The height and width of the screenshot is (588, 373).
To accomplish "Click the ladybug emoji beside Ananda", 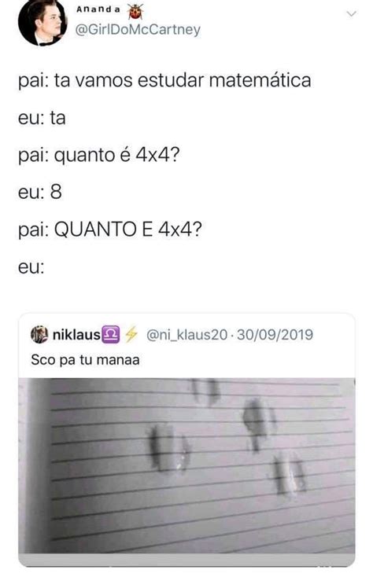I will (135, 12).
